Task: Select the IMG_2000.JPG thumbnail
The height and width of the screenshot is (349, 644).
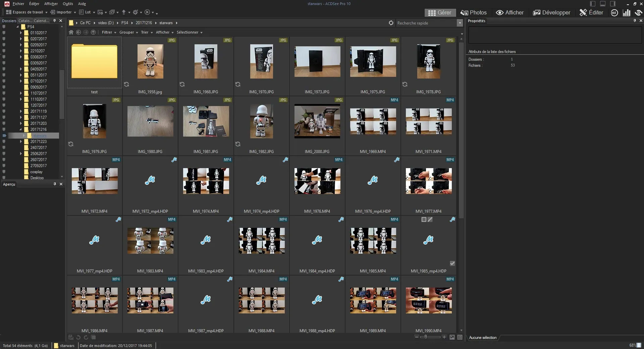Action: coord(317,121)
